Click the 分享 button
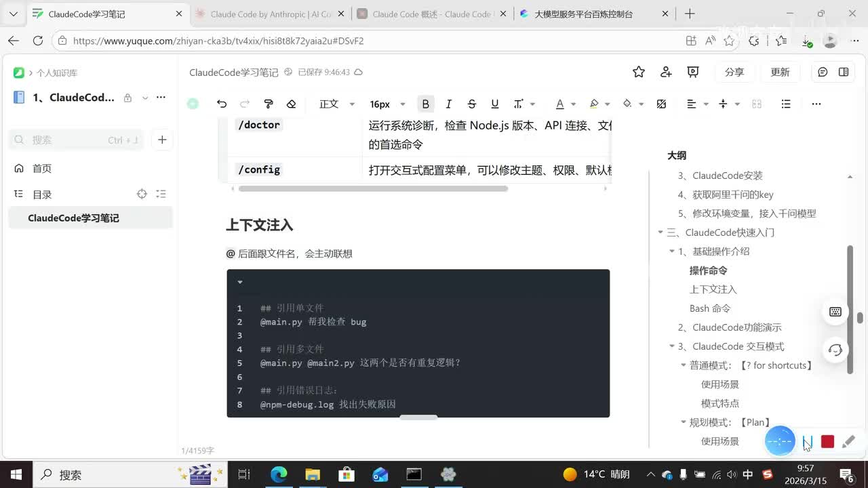 click(x=734, y=72)
